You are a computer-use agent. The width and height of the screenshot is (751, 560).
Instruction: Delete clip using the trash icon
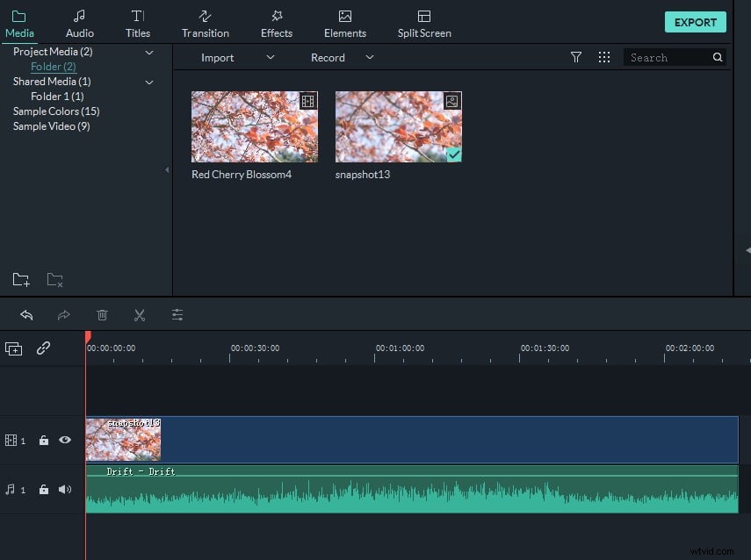[x=102, y=314]
